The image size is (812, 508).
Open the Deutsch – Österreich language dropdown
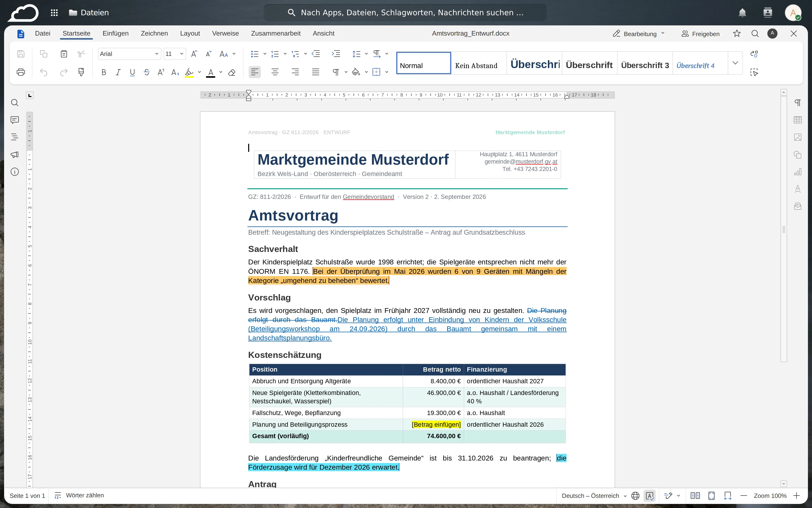594,496
